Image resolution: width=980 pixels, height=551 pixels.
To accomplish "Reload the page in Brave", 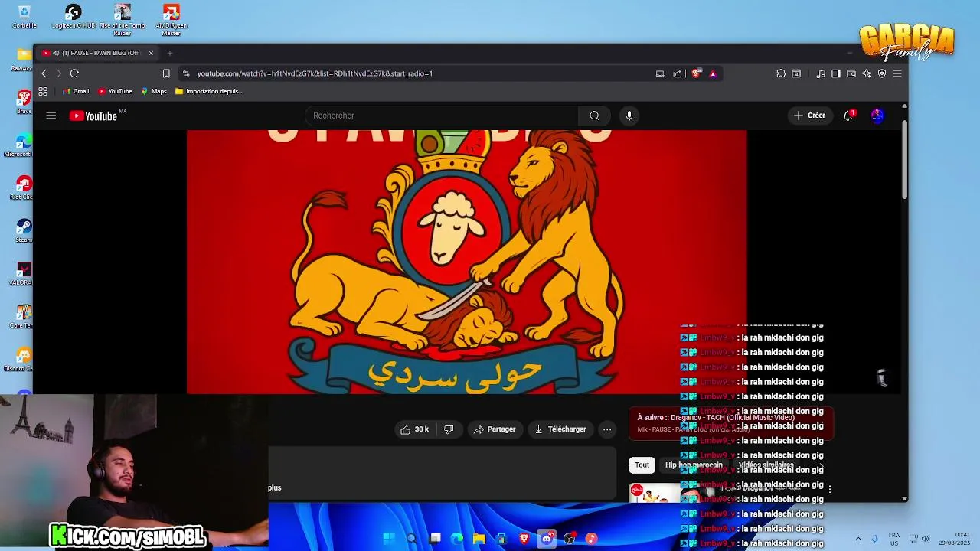I will click(x=74, y=73).
